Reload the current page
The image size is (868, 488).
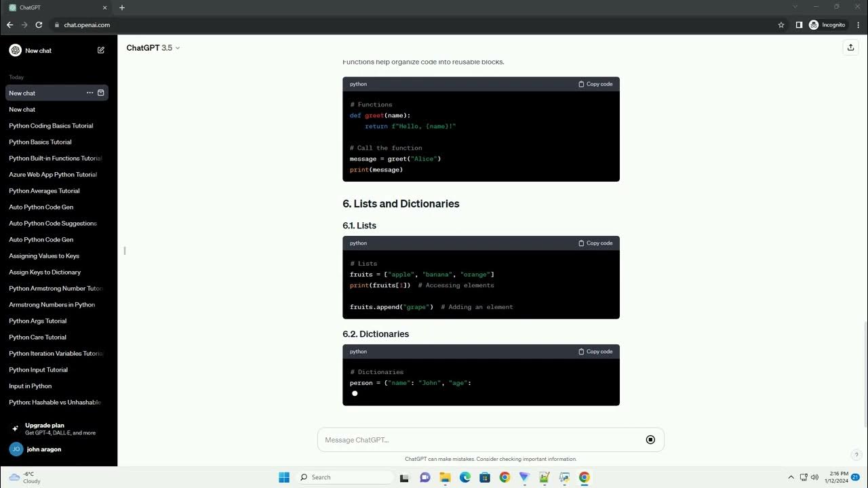click(x=39, y=25)
